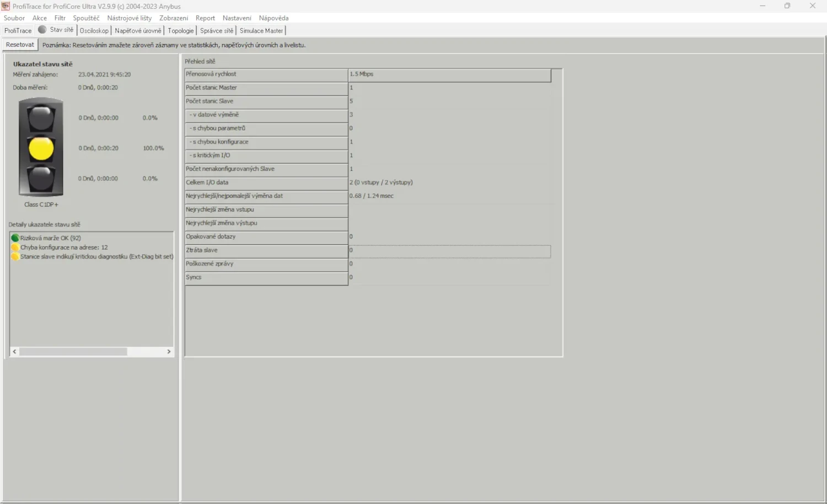
Task: Select the Ztráta slave value cell
Action: coord(449,251)
